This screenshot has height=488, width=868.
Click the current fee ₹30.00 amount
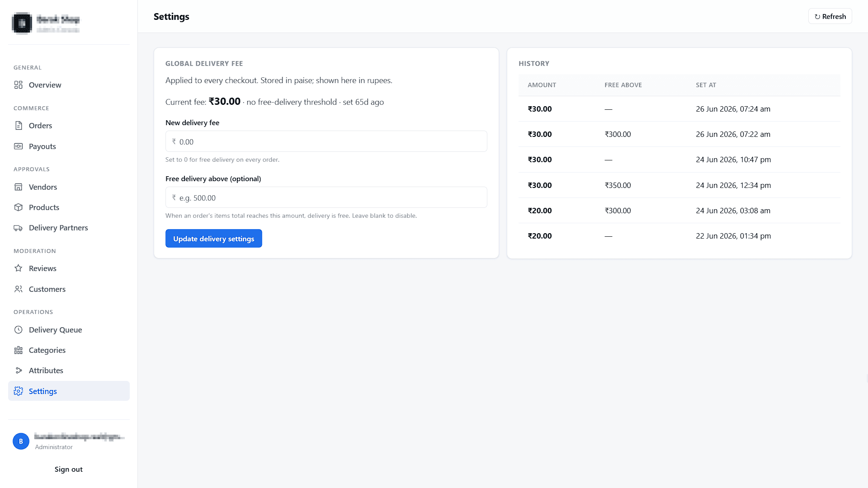[x=224, y=101]
